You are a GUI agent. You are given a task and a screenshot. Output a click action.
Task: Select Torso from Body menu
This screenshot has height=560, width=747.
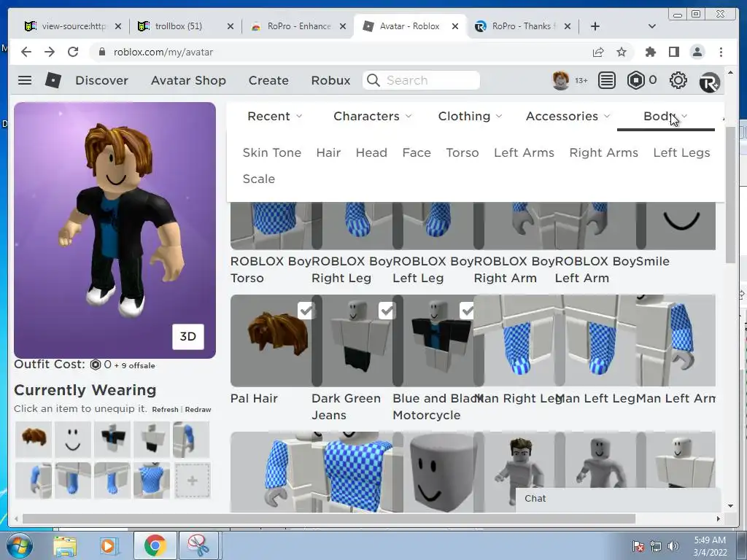[462, 153]
